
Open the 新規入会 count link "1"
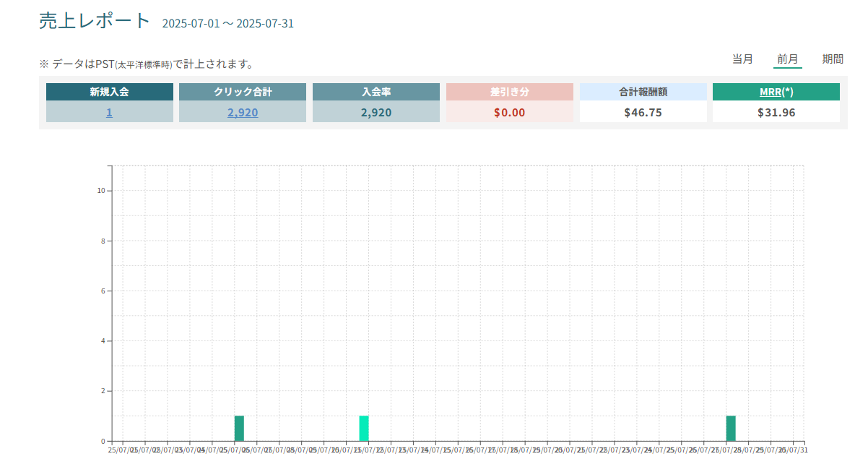(x=109, y=112)
